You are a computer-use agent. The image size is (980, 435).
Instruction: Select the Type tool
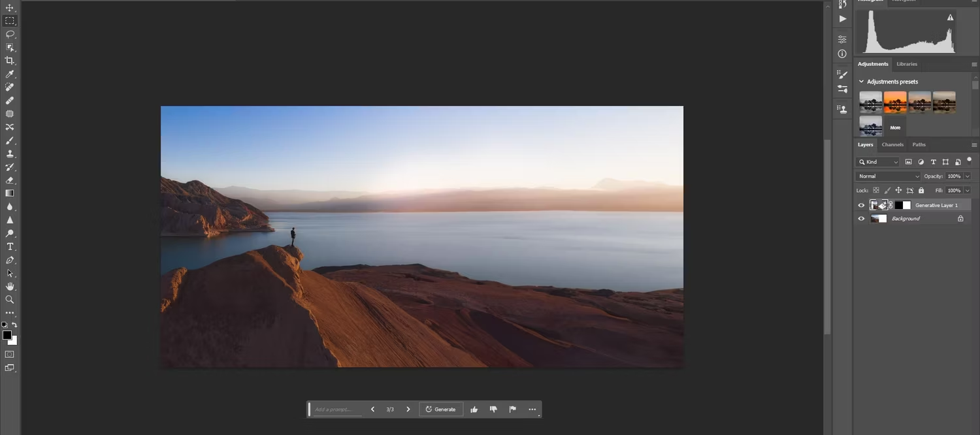[x=10, y=246]
